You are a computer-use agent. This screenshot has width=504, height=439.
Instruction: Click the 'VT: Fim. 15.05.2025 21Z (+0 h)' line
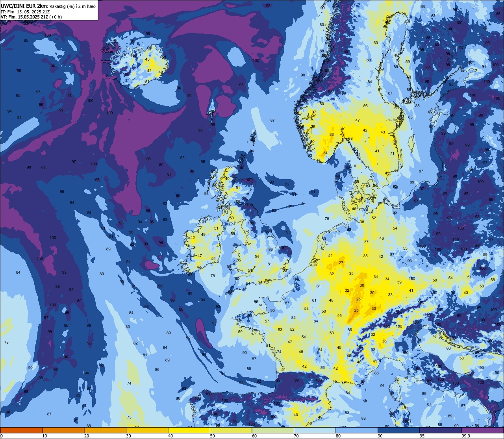point(31,17)
